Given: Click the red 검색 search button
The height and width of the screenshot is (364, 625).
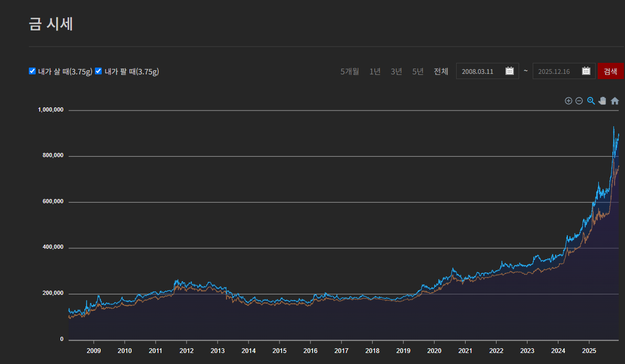Looking at the screenshot, I should tap(611, 71).
